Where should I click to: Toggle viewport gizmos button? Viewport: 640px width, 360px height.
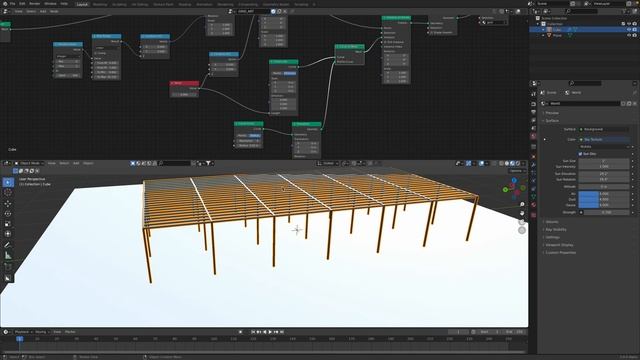[x=469, y=163]
